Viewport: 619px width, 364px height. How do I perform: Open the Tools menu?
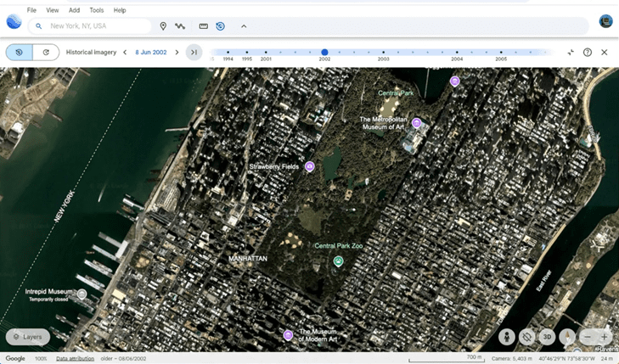coord(97,10)
